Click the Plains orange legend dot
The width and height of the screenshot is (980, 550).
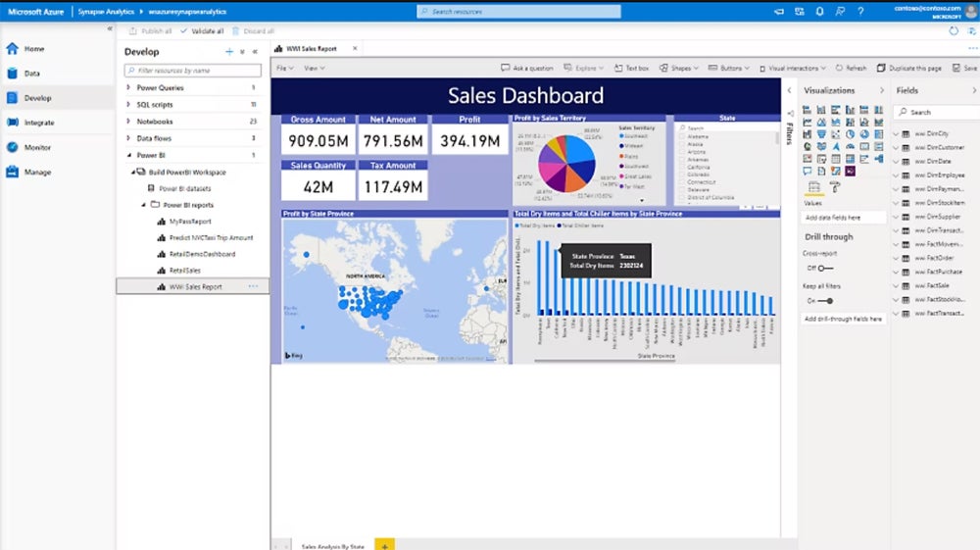click(x=621, y=156)
